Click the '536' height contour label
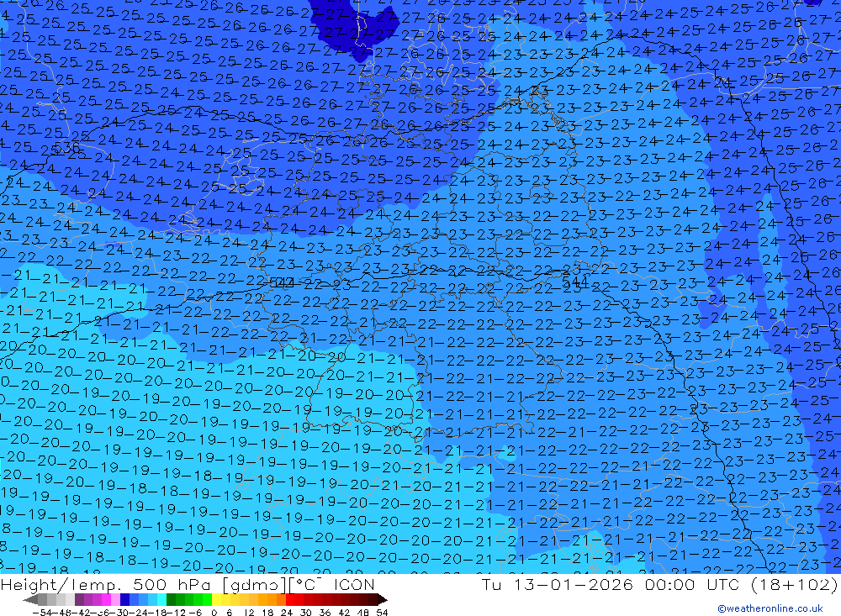This screenshot has height=616, width=841. click(x=67, y=147)
